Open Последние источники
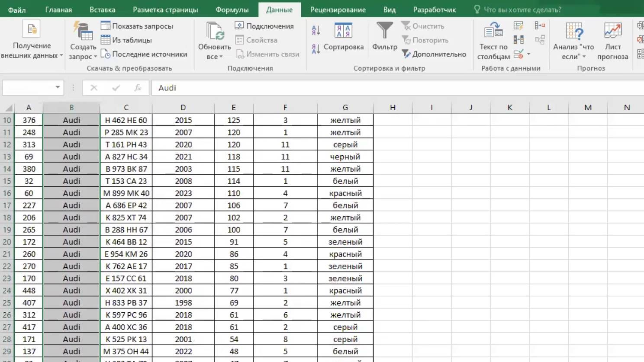The height and width of the screenshot is (362, 644). pos(144,54)
